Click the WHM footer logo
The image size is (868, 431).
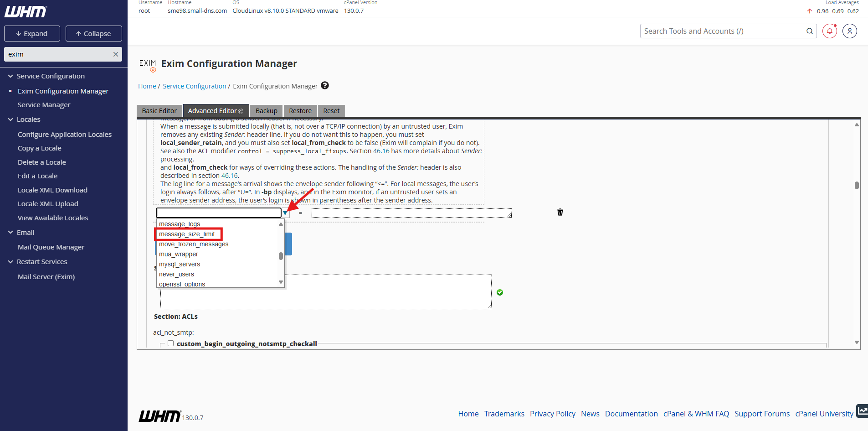coord(160,416)
